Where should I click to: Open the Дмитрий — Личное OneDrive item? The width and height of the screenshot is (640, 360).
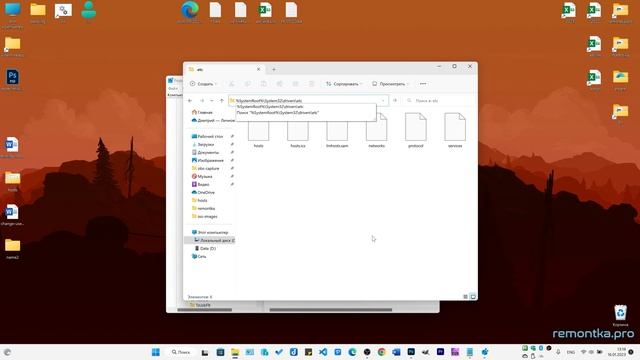point(212,120)
